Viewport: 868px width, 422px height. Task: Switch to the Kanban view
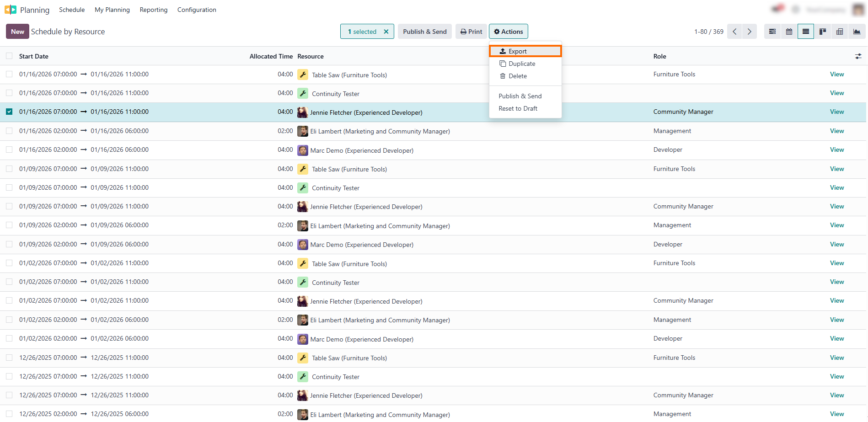[x=823, y=32]
